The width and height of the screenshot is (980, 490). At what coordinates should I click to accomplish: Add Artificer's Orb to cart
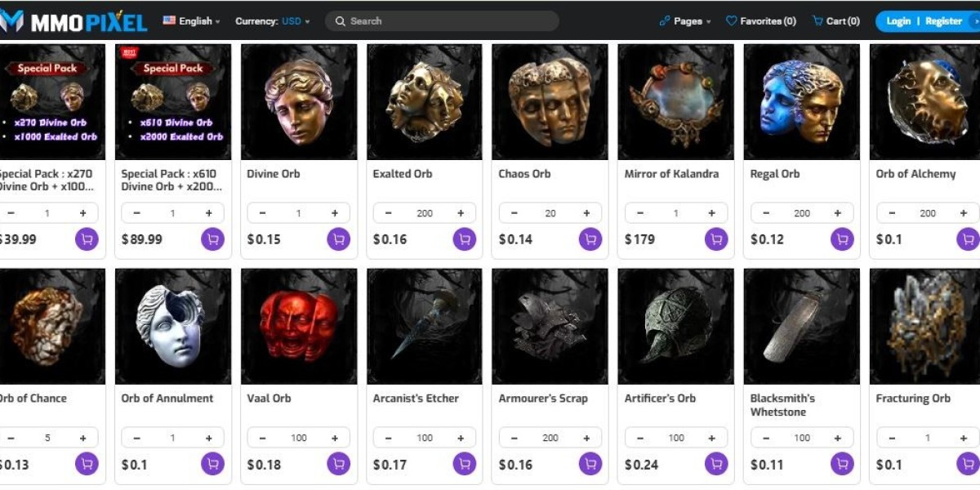pyautogui.click(x=715, y=464)
